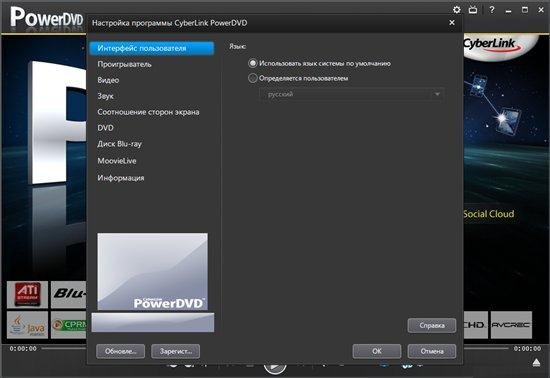Click the TV mode icon in title bar
This screenshot has height=378, width=550.
473,10
